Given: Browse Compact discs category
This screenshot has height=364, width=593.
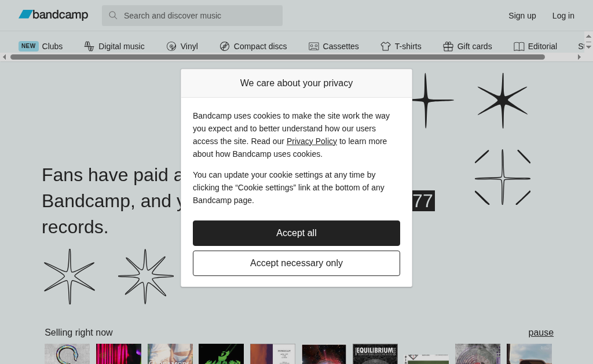Looking at the screenshot, I should [x=253, y=46].
